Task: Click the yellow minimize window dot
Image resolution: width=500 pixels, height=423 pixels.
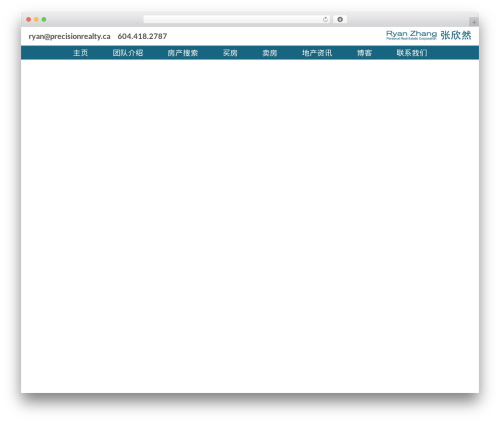Action: [36, 19]
